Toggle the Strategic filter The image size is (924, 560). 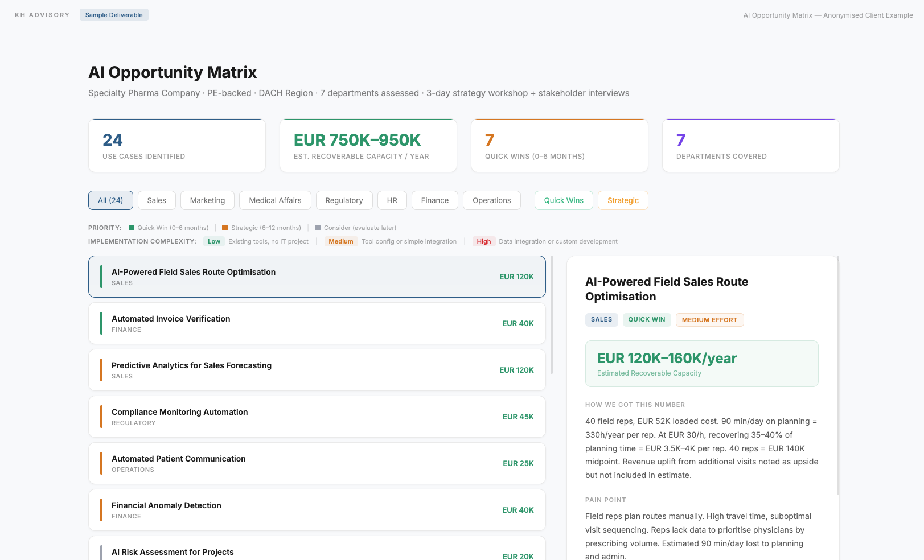coord(623,200)
